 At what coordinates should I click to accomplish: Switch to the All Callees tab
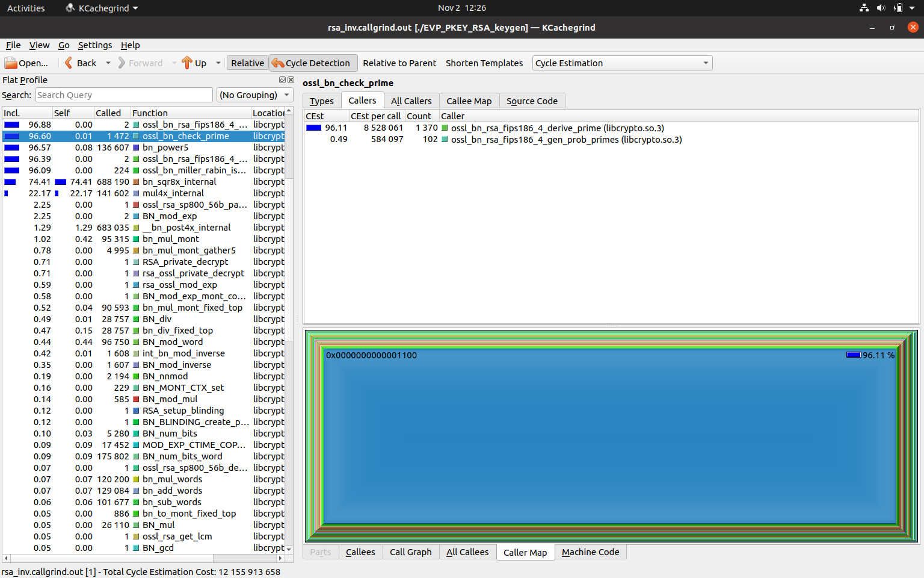click(x=467, y=552)
